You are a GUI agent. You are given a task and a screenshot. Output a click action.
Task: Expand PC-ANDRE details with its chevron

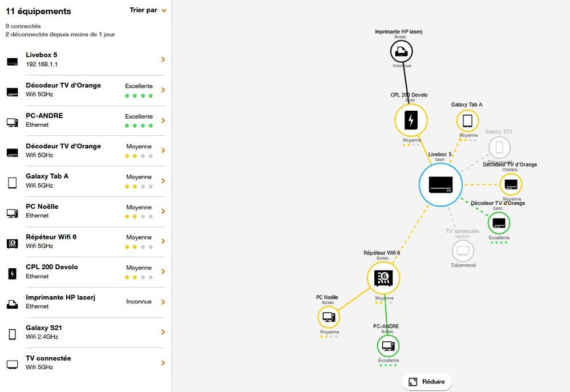coord(163,120)
